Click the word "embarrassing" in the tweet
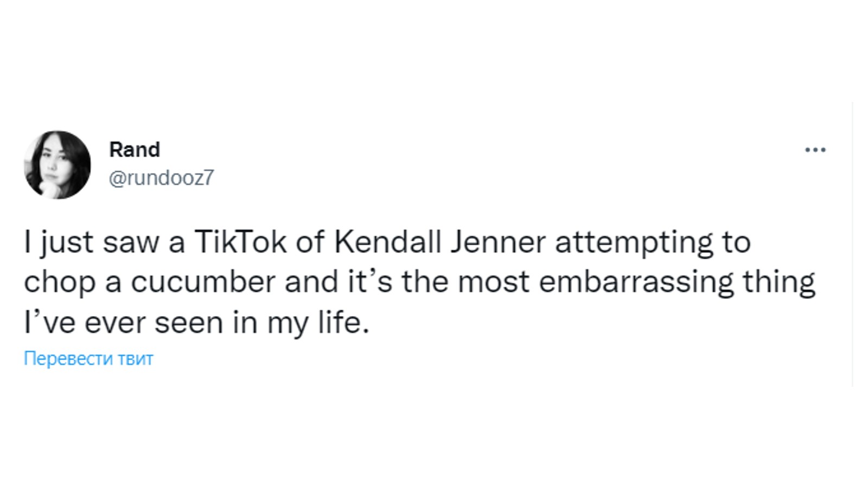The height and width of the screenshot is (488, 868). click(636, 282)
